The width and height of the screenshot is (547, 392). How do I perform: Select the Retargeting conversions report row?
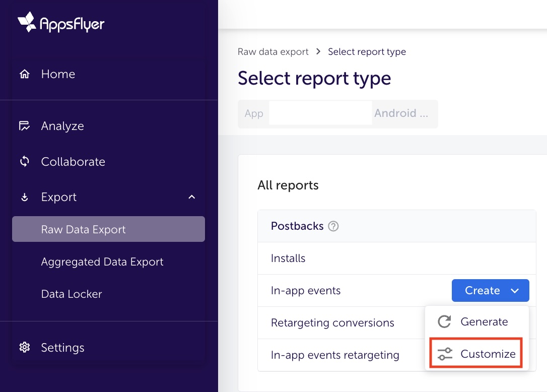coord(332,322)
